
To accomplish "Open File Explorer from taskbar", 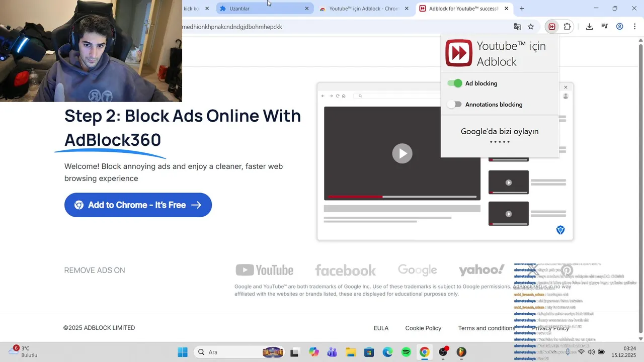I will (351, 352).
